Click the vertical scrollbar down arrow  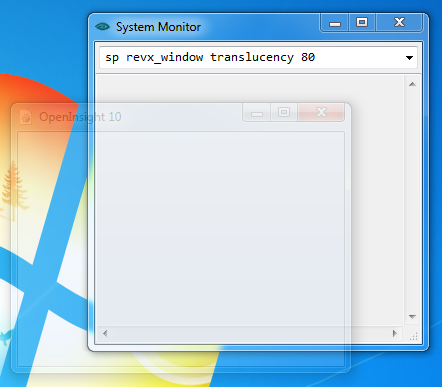(x=412, y=316)
